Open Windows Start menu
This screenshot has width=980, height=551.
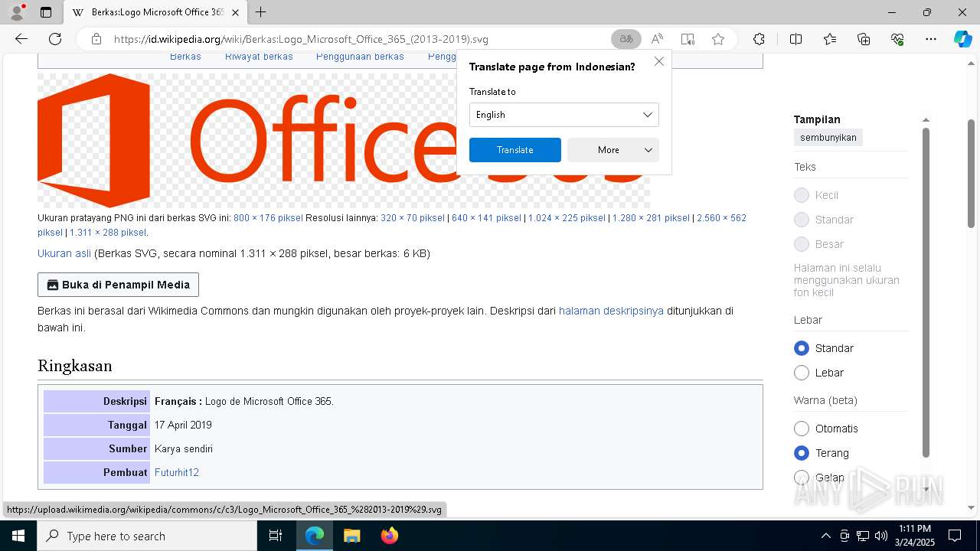(x=18, y=536)
